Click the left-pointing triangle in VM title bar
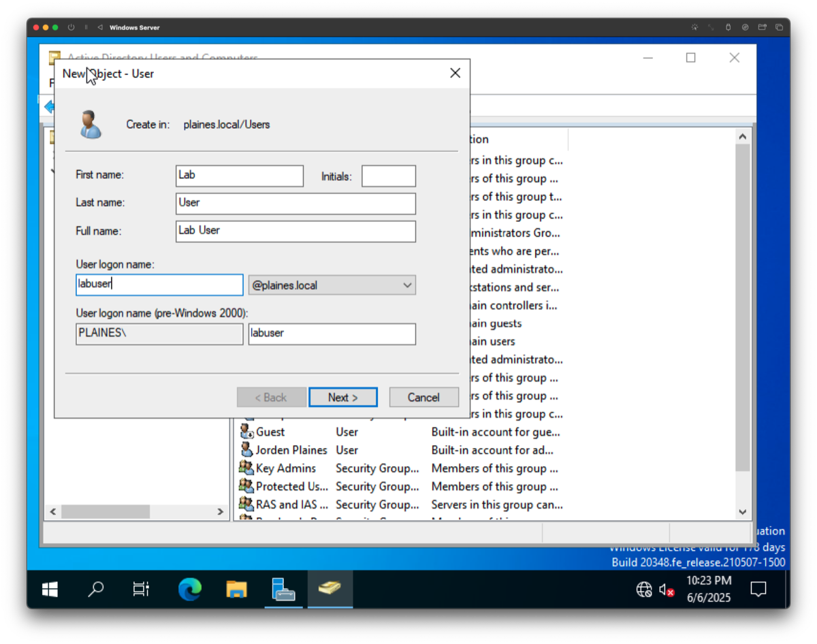Screen dimensions: 817x644 100,27
